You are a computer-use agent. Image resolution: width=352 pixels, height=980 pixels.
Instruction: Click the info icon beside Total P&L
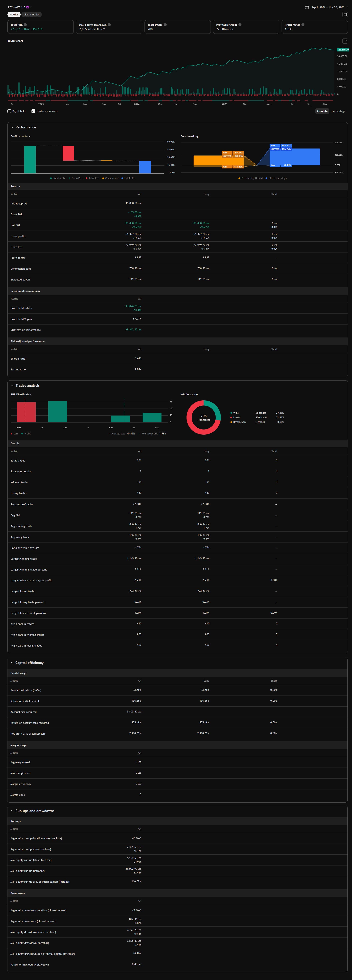(x=25, y=25)
